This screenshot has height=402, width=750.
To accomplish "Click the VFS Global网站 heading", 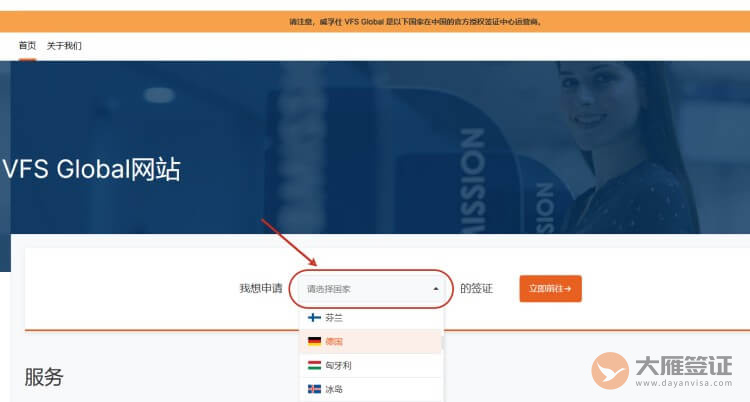I will point(91,169).
